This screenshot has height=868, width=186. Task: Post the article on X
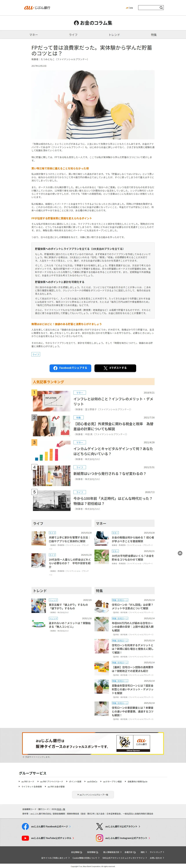[115, 368]
